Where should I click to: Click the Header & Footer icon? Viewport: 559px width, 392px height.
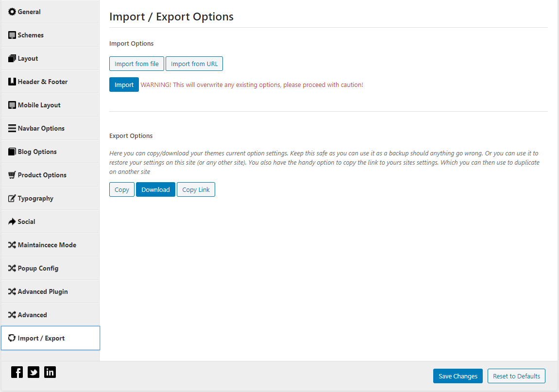(12, 82)
